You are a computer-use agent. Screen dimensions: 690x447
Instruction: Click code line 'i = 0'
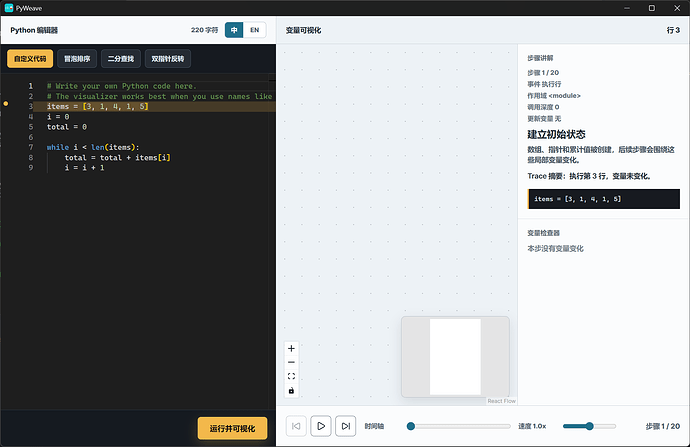pos(58,117)
